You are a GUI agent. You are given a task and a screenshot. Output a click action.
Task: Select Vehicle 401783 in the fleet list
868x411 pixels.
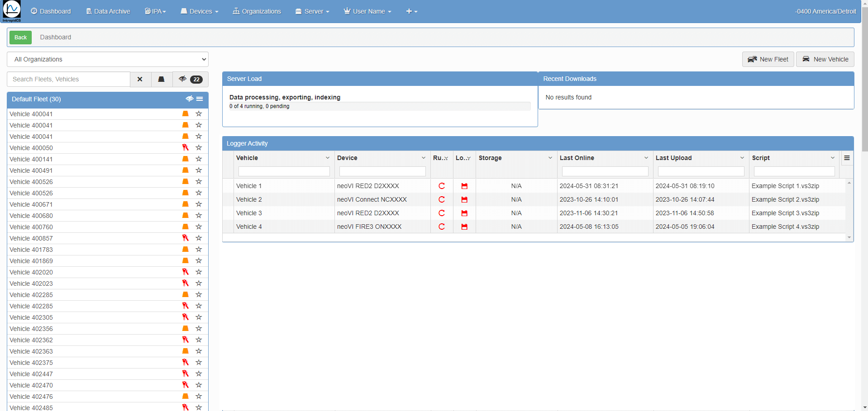point(31,250)
